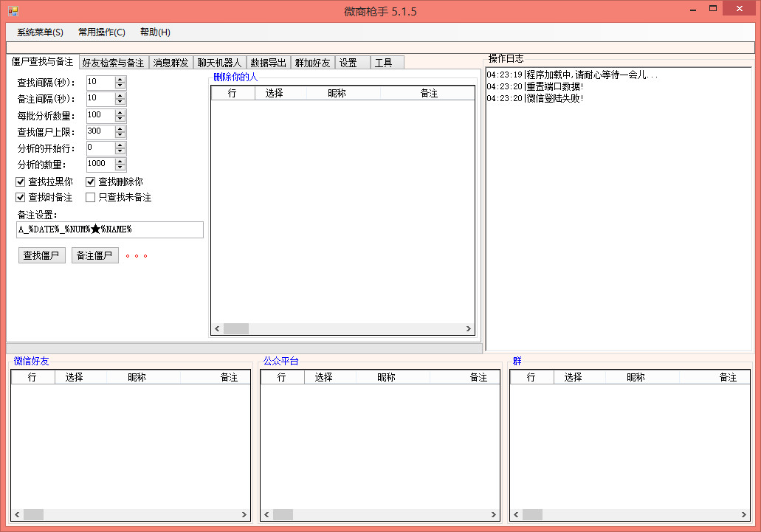The image size is (761, 532).
Task: Click the 备注僵尸 button
Action: tap(95, 255)
